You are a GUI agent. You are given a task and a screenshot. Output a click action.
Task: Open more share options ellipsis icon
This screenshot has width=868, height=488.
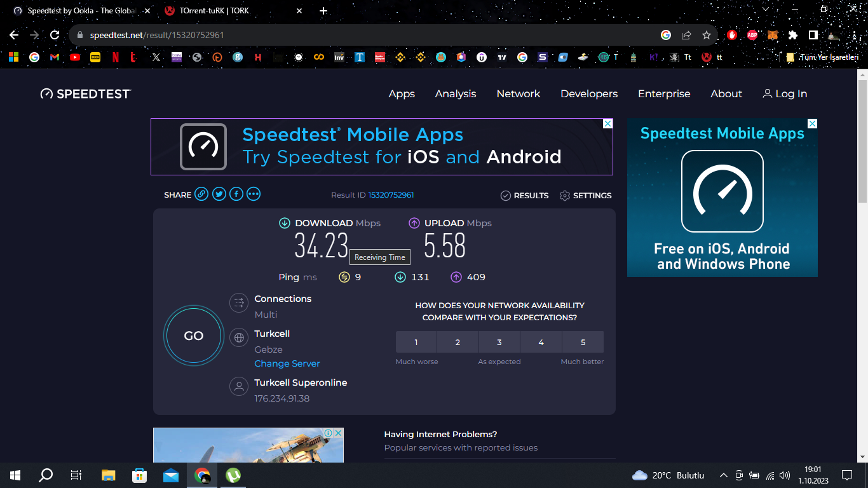point(254,194)
